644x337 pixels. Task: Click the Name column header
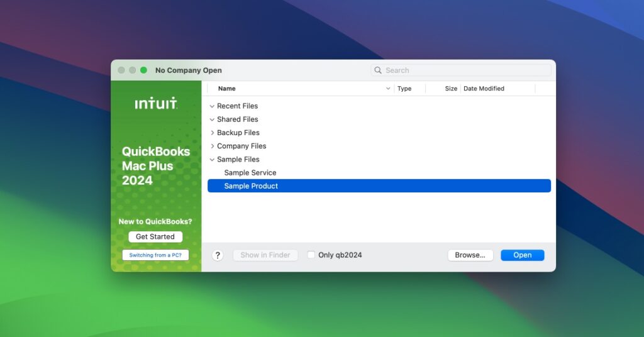tap(226, 89)
